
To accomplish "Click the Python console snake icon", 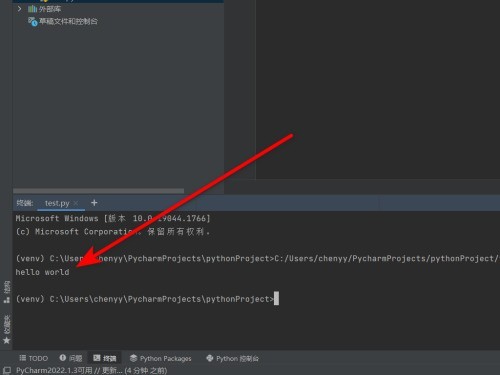I will pos(210,358).
